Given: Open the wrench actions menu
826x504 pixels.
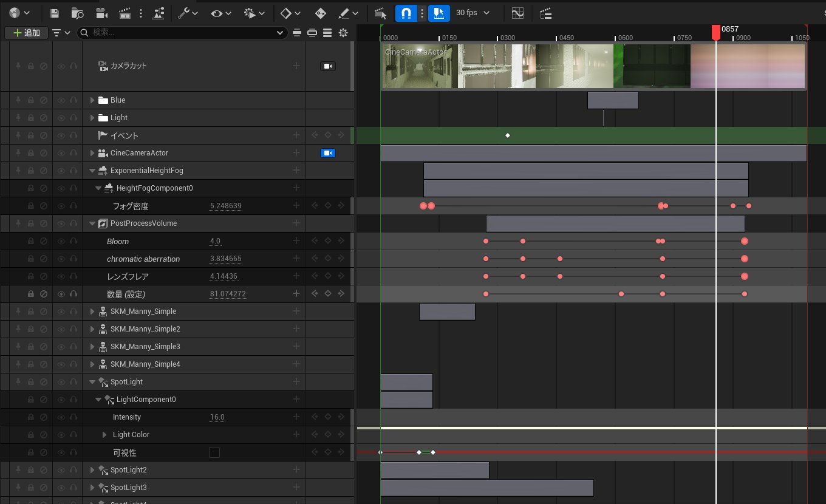Looking at the screenshot, I should coord(188,13).
